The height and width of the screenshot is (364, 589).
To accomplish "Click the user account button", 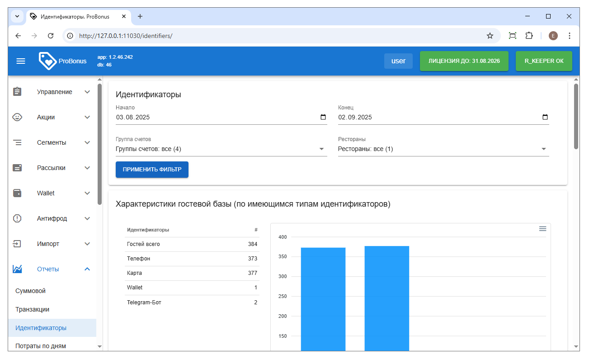I will tap(398, 61).
